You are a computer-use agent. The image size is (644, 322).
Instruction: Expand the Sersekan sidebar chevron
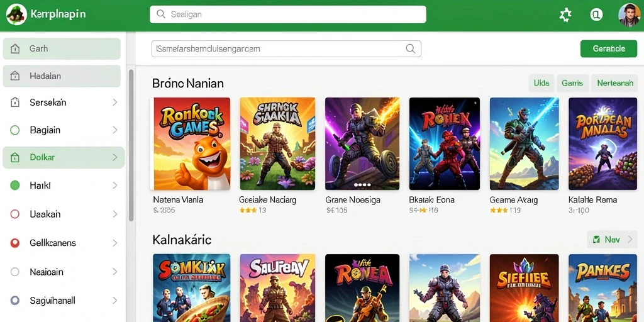tap(115, 103)
